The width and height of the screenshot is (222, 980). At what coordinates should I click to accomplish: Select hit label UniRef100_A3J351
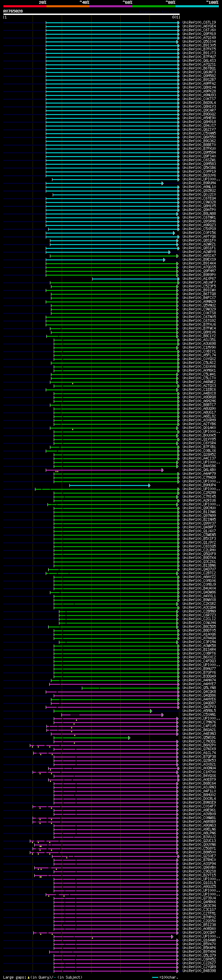tap(199, 340)
